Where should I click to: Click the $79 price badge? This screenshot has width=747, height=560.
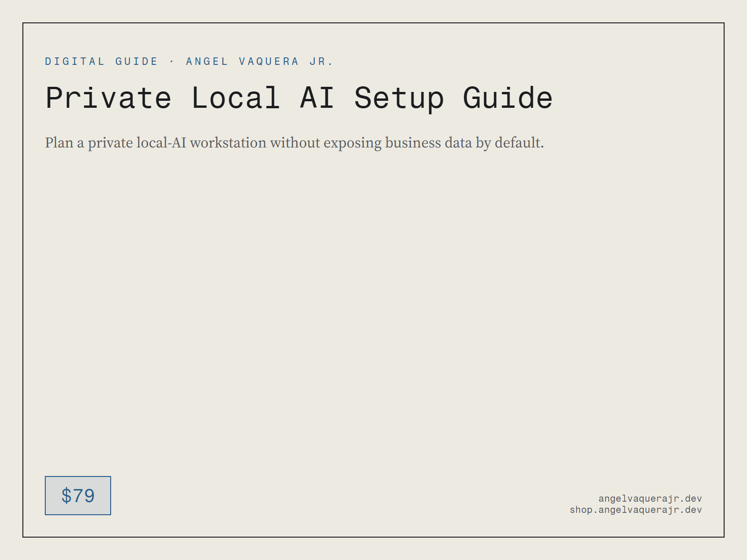coord(78,496)
